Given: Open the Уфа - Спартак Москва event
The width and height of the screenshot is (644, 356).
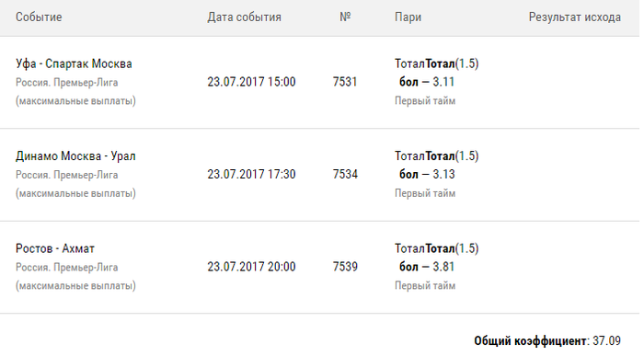Looking at the screenshot, I should click(74, 63).
